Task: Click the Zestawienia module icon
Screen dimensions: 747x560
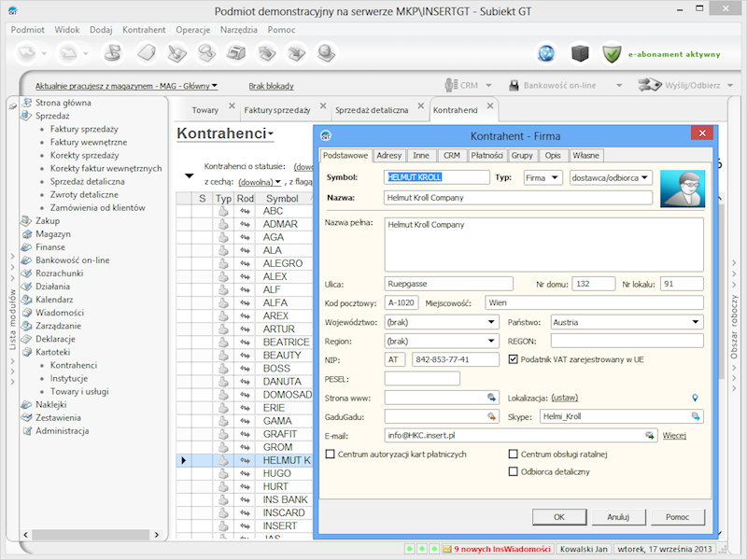Action: pos(27,417)
